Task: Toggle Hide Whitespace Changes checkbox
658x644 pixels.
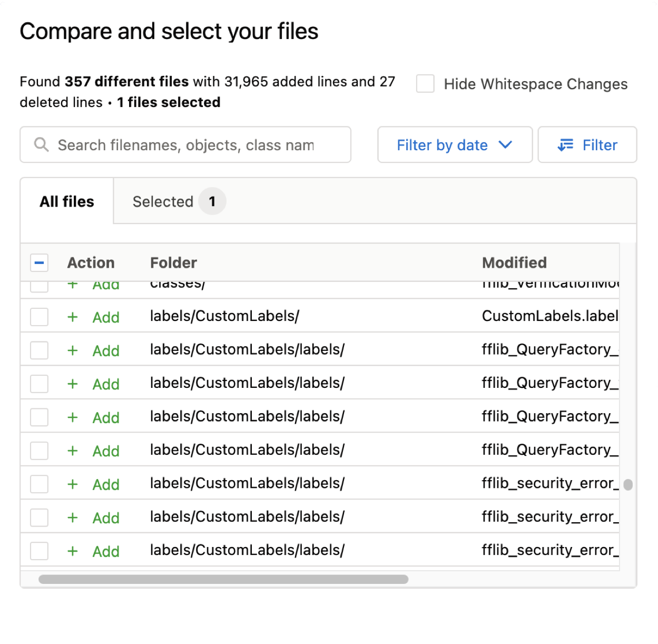Action: [x=425, y=84]
